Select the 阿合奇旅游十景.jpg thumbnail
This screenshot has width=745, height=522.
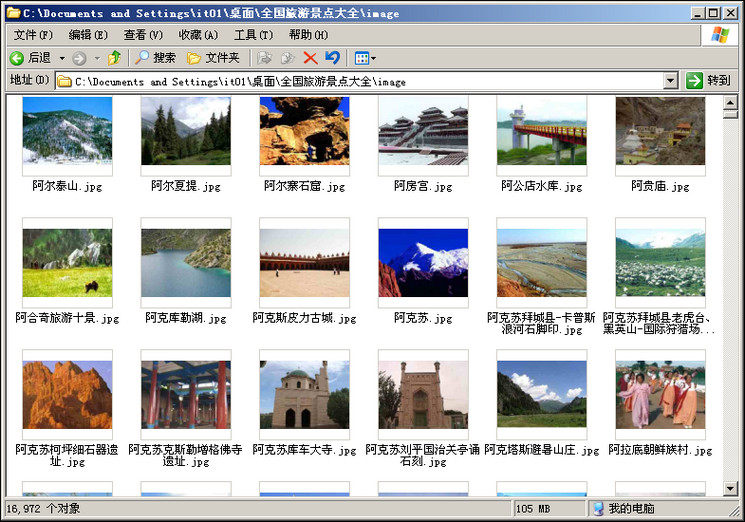[x=67, y=263]
